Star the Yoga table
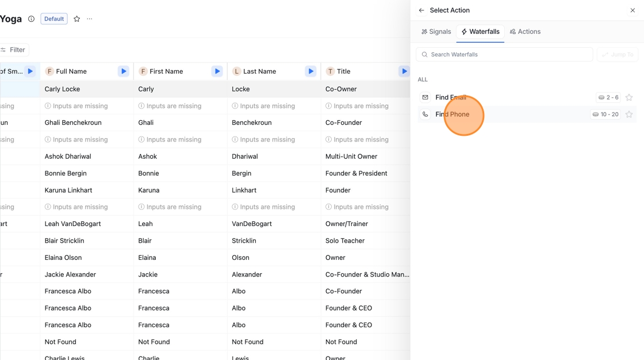 point(77,19)
